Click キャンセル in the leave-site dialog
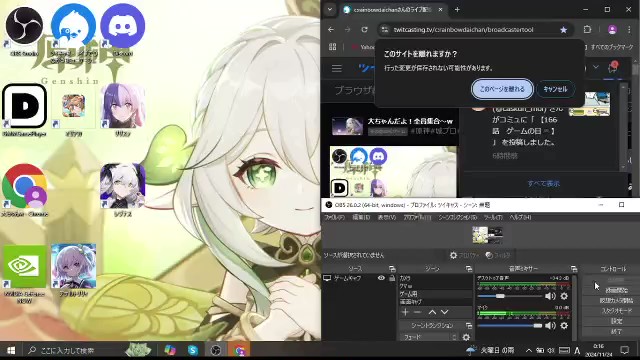The image size is (640, 360). point(555,89)
